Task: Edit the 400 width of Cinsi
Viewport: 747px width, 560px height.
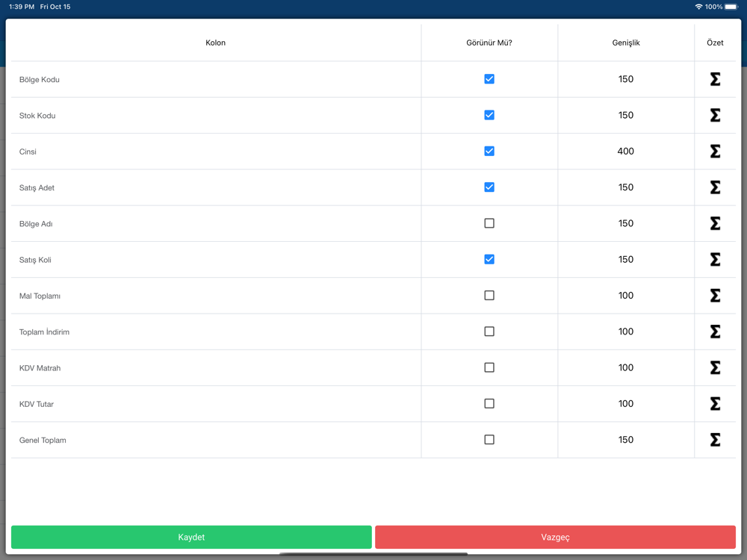Action: coord(626,152)
